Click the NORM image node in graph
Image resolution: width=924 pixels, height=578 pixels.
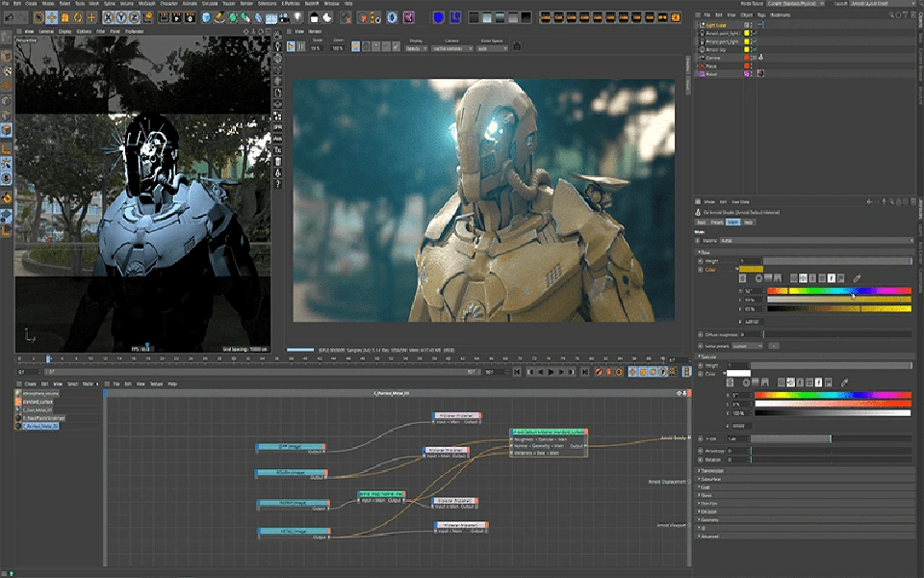pos(291,504)
